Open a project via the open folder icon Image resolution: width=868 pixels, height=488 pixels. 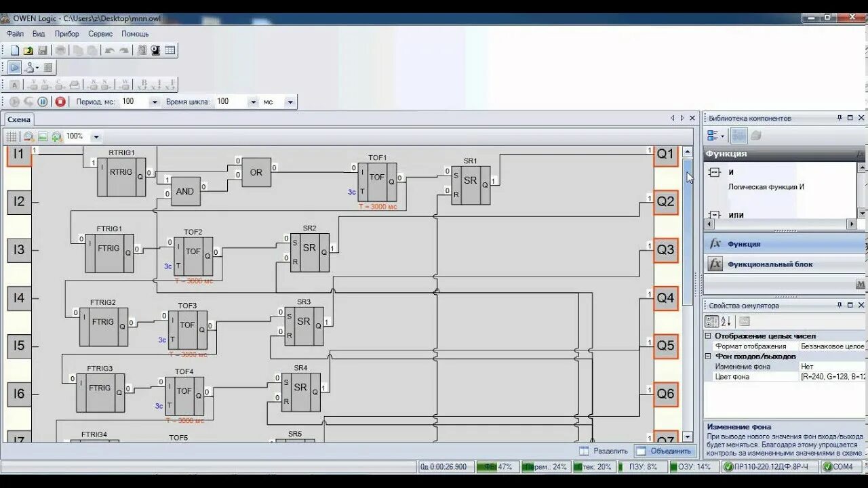tap(27, 50)
